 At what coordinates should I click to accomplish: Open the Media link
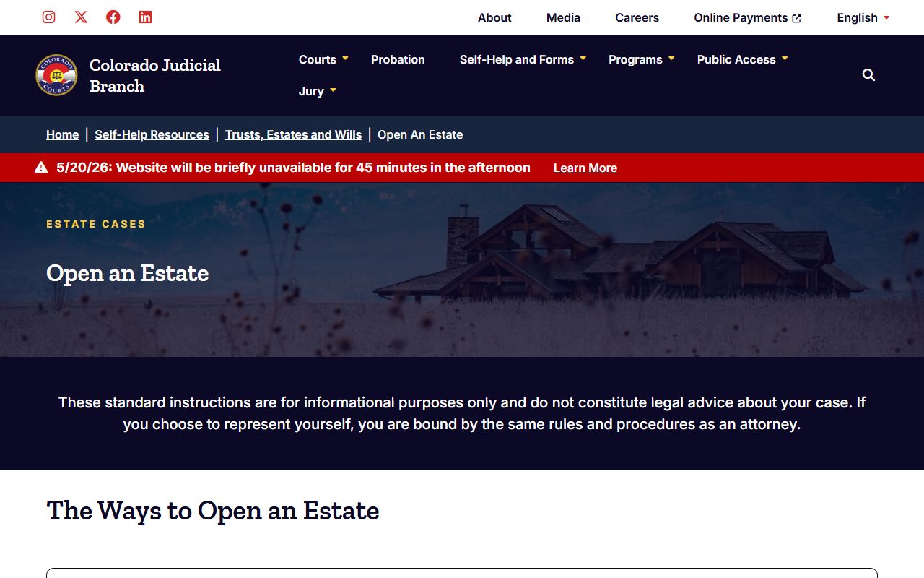pos(563,17)
